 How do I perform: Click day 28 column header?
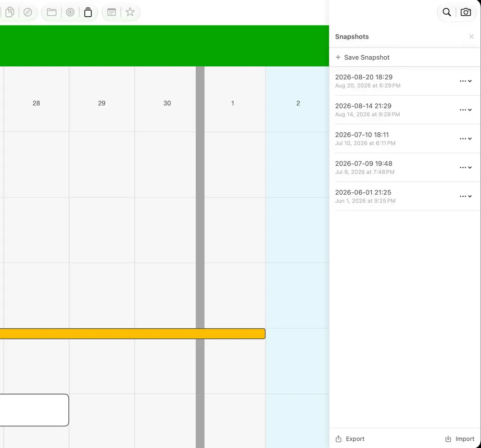click(36, 103)
